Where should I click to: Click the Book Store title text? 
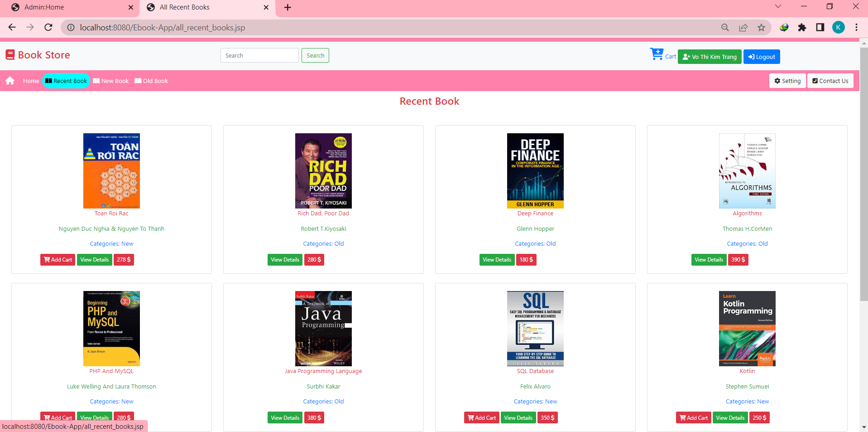click(x=44, y=55)
